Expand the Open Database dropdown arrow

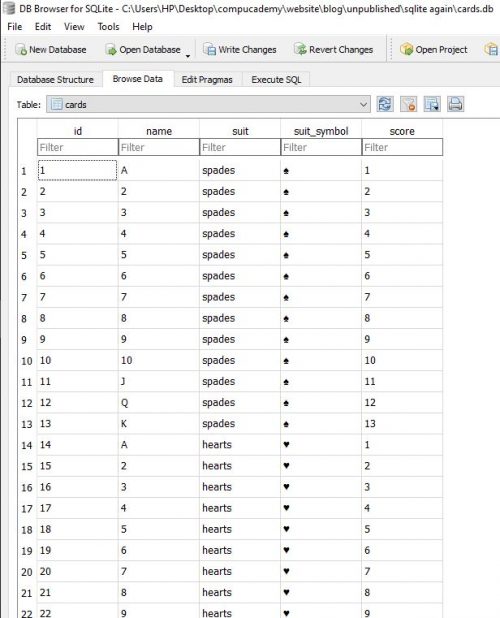[x=188, y=56]
